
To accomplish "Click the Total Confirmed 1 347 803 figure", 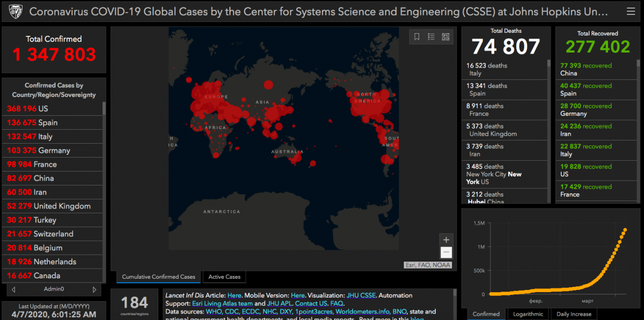I will (x=54, y=54).
